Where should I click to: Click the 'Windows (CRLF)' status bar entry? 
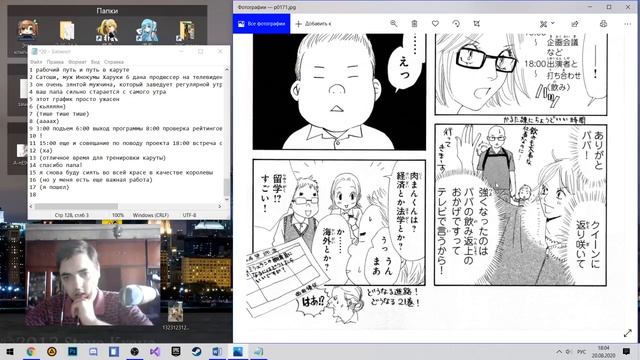151,215
